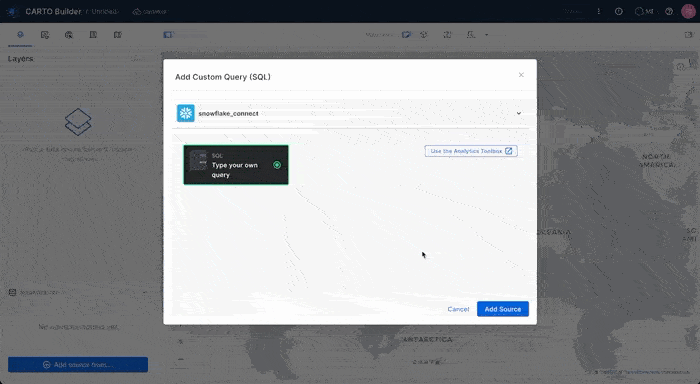Open the user avatar menu
The width and height of the screenshot is (700, 384).
click(x=688, y=12)
